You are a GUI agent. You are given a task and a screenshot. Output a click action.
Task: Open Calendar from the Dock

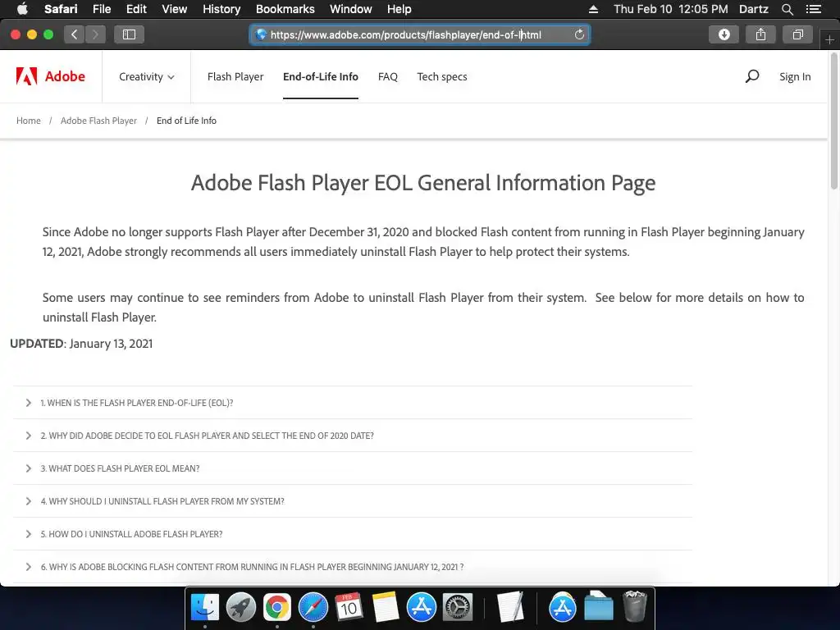pyautogui.click(x=349, y=608)
